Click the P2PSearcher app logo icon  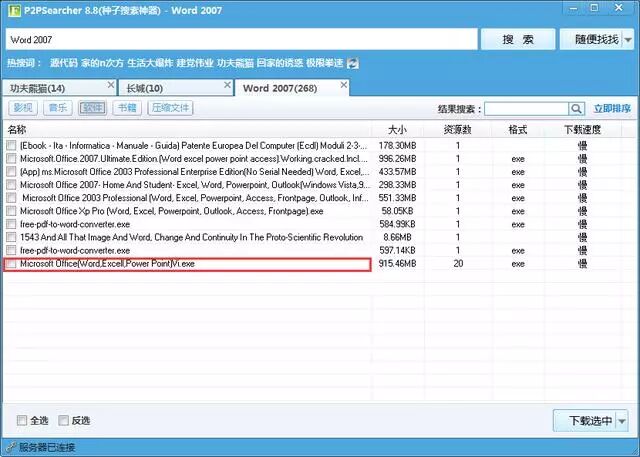[14, 10]
